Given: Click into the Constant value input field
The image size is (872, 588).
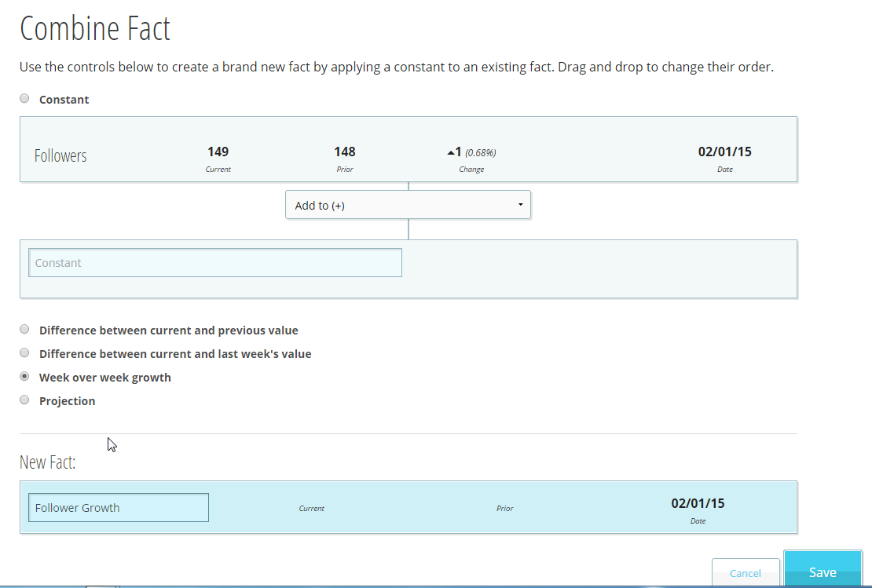Looking at the screenshot, I should tap(214, 263).
